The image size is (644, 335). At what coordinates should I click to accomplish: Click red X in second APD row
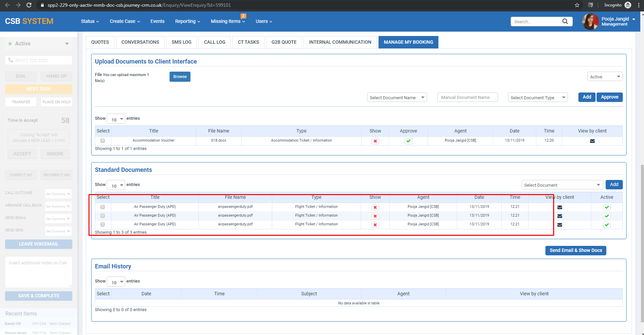tap(375, 216)
